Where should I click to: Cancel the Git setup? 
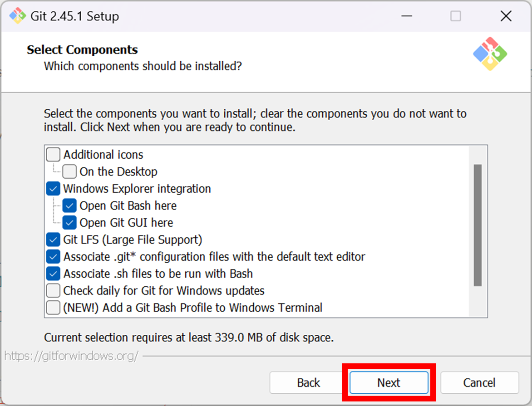click(479, 382)
